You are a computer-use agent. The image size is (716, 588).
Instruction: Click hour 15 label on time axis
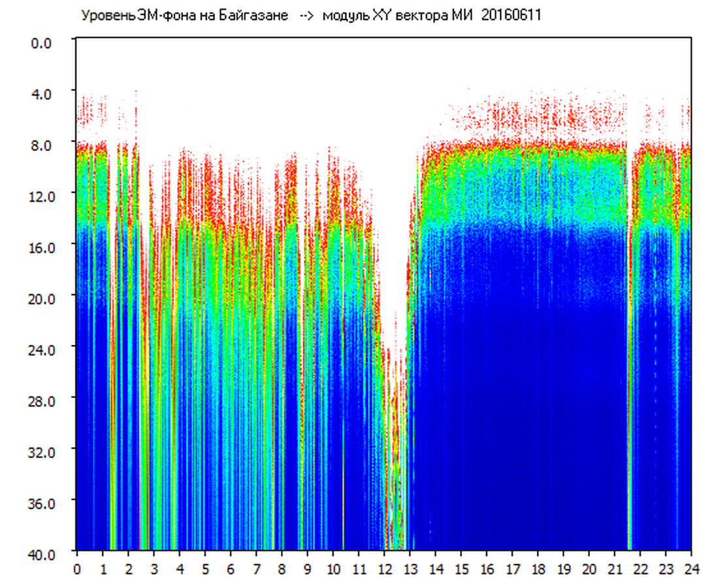(x=461, y=569)
